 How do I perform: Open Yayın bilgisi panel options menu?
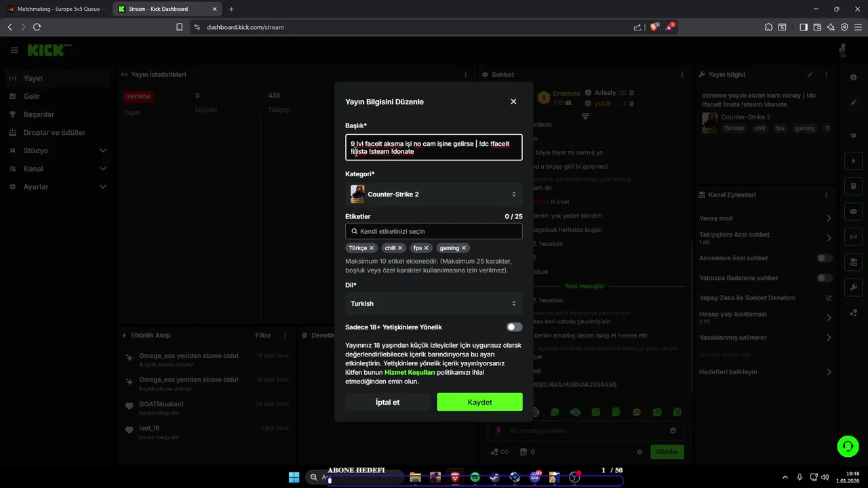(826, 75)
